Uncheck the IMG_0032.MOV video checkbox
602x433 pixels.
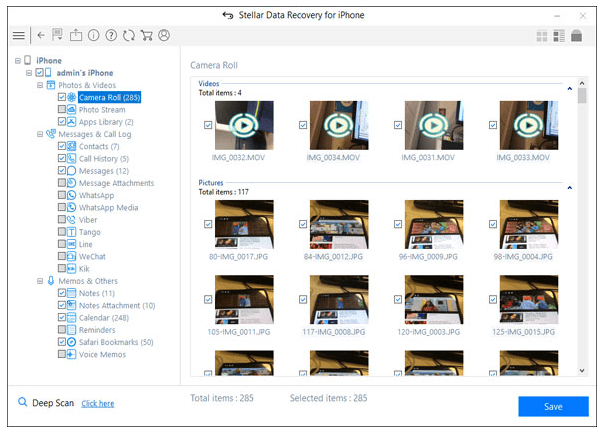(x=208, y=125)
